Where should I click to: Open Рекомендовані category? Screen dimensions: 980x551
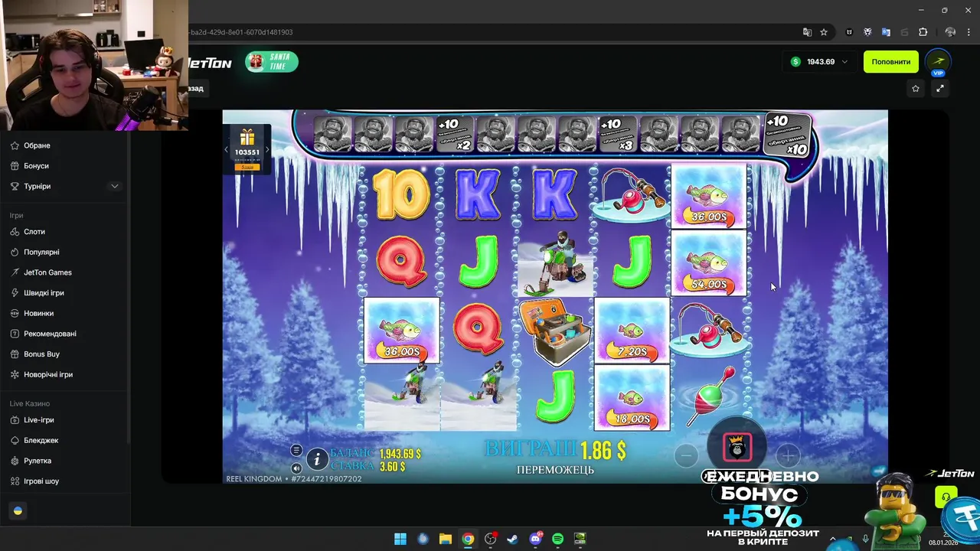[50, 334]
